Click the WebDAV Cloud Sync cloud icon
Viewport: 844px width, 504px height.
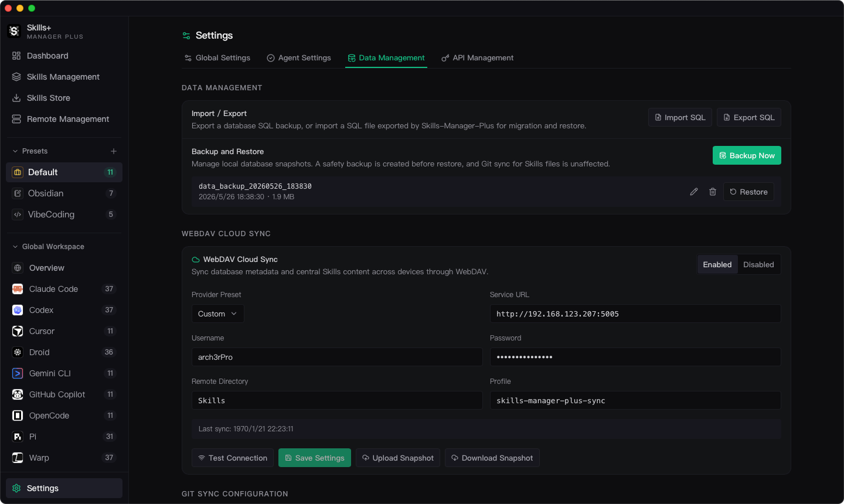point(196,260)
